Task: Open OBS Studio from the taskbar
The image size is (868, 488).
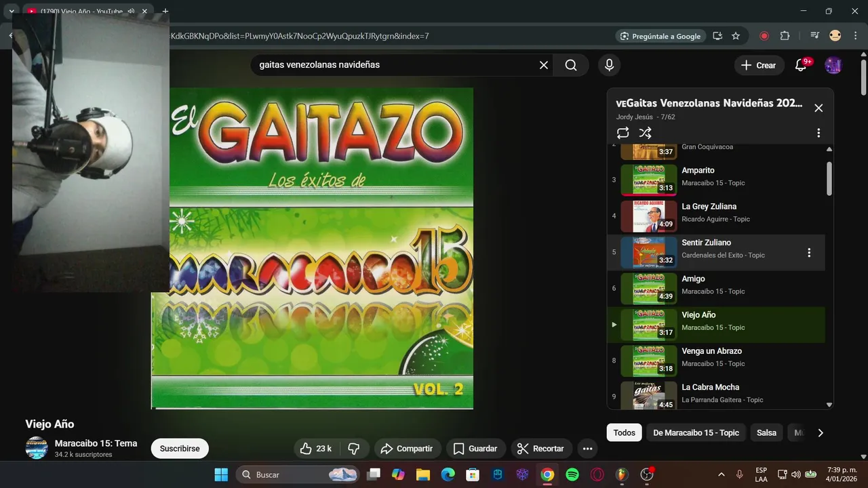Action: pyautogui.click(x=647, y=474)
